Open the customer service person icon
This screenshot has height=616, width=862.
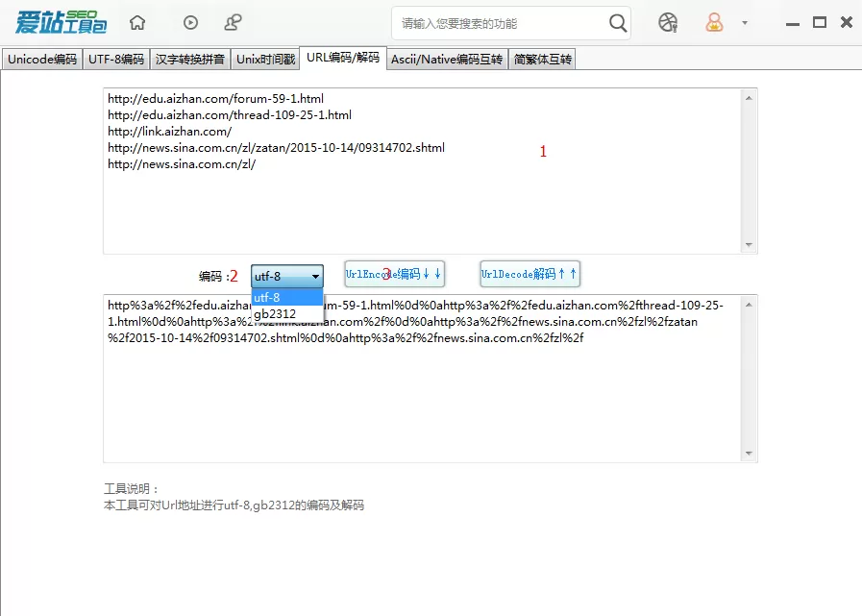[234, 22]
